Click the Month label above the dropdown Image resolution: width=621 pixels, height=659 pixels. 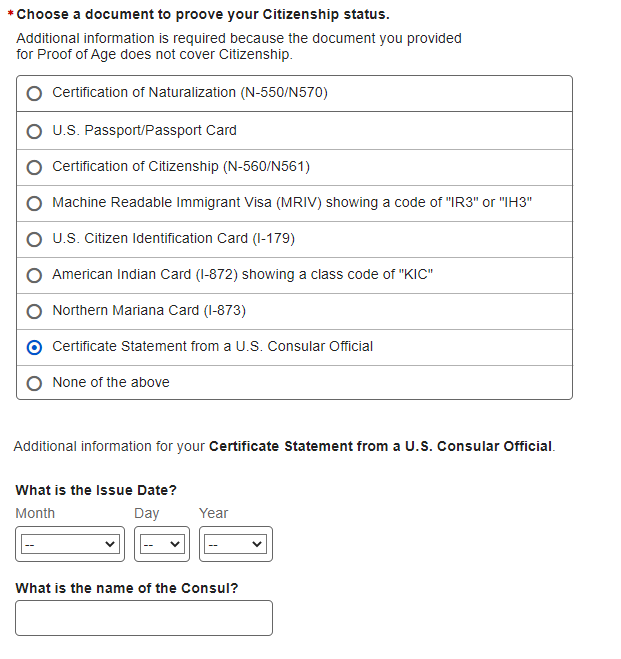coord(35,513)
